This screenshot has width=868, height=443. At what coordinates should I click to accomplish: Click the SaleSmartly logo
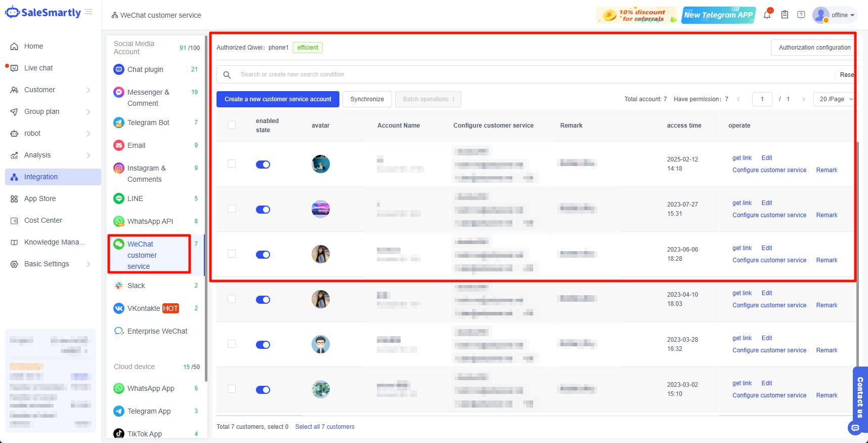[43, 13]
